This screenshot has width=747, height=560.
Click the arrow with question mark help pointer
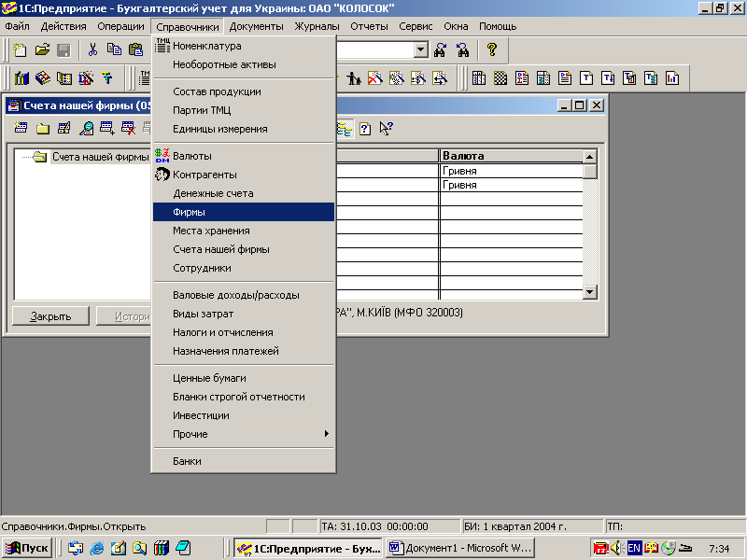[386, 128]
